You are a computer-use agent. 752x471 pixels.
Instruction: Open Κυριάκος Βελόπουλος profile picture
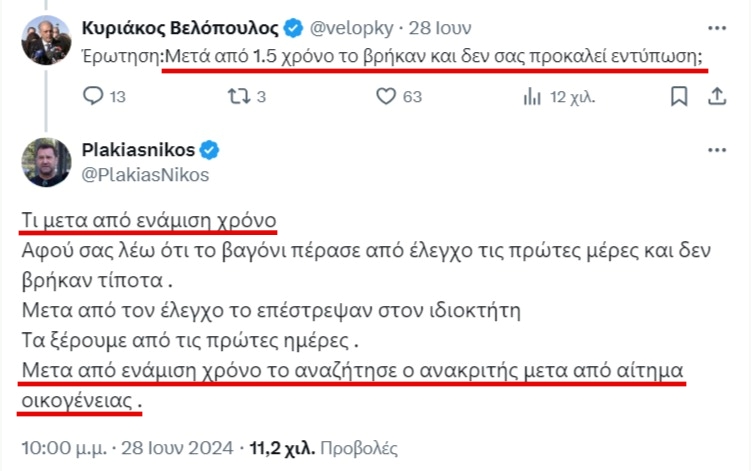click(46, 40)
